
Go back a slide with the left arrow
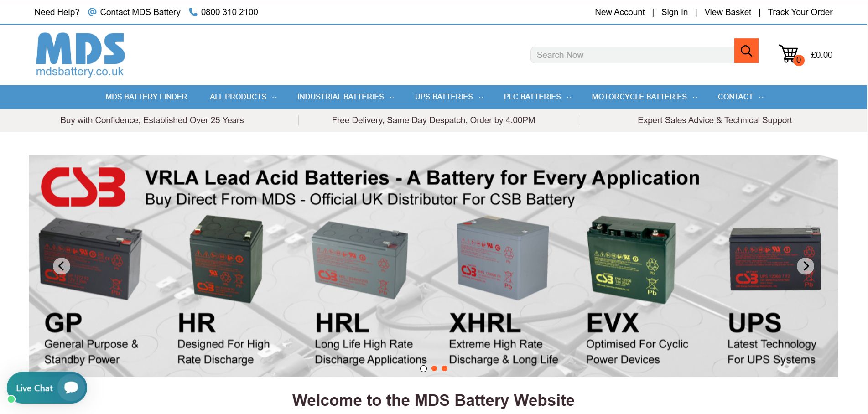point(62,266)
